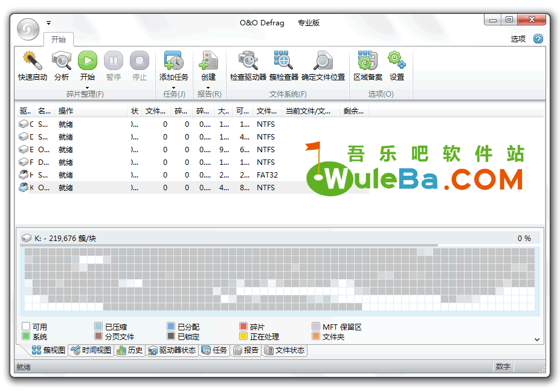Open 区域备案 zone filing options

pos(368,66)
